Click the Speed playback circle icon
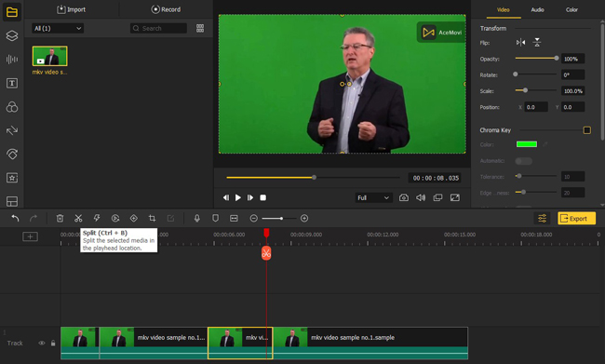The image size is (605, 364). click(115, 218)
